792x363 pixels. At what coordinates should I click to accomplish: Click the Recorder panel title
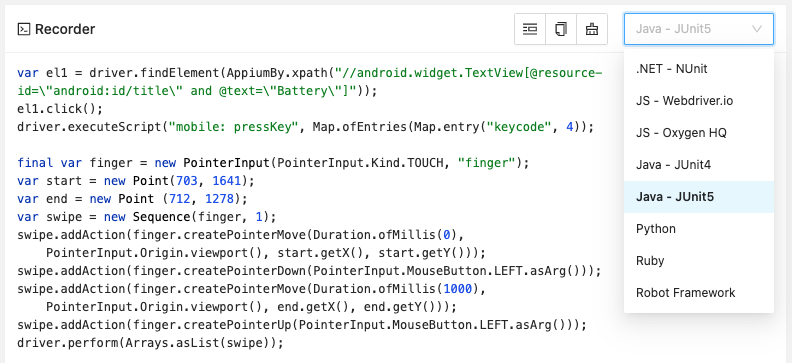pos(65,29)
